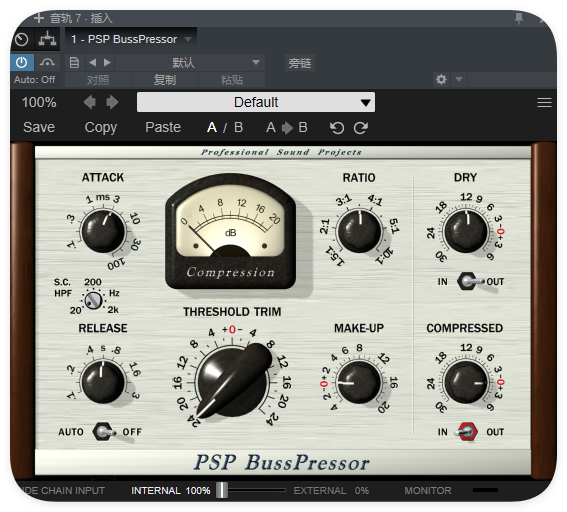
Task: Pin the plugin window with the pushpin icon
Action: (x=519, y=18)
